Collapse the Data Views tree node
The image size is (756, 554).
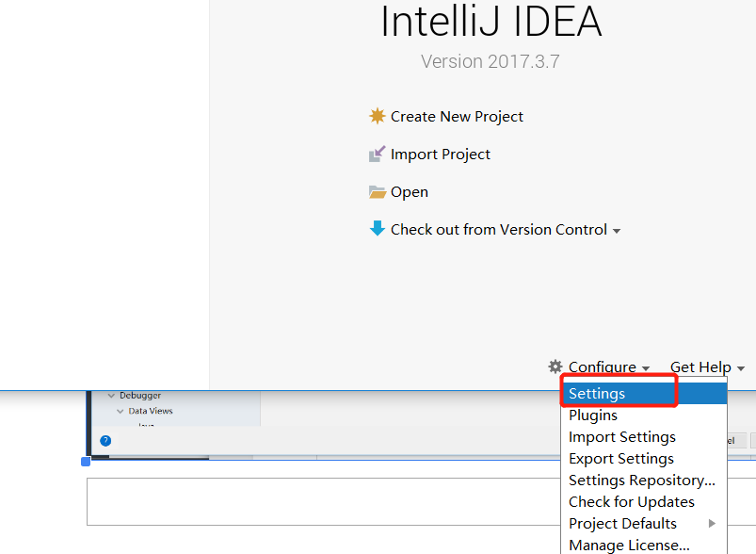[121, 411]
